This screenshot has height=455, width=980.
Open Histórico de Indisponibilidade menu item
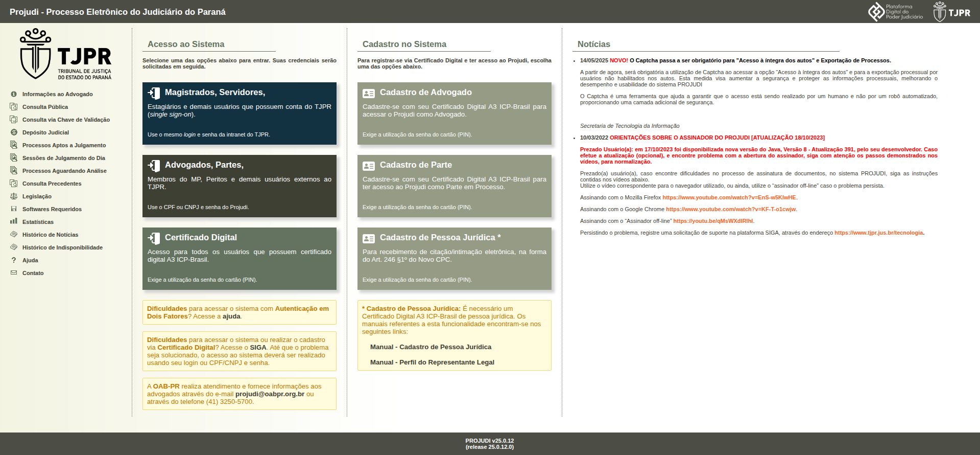(62, 247)
